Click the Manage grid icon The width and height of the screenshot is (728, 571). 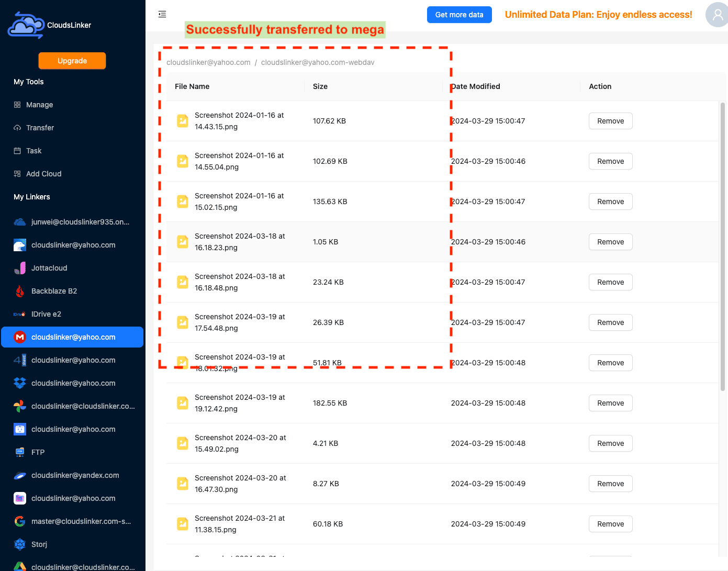[x=17, y=105]
